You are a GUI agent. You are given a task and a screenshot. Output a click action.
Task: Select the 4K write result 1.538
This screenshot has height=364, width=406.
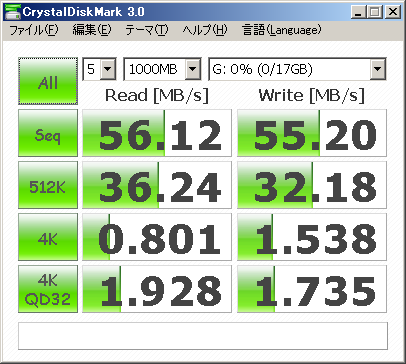(x=312, y=237)
